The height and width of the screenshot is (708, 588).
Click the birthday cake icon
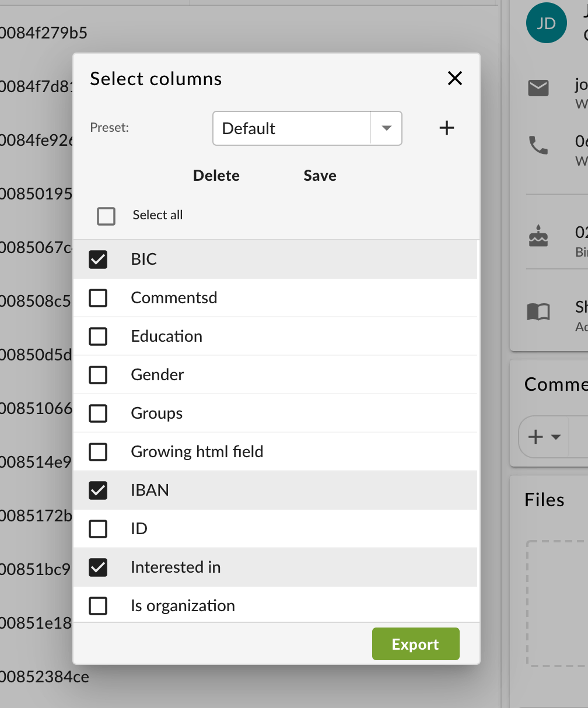(x=538, y=236)
